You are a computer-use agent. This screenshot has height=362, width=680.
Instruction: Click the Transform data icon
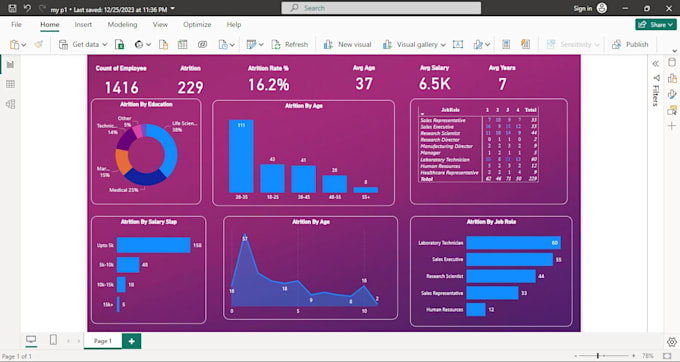(x=251, y=44)
